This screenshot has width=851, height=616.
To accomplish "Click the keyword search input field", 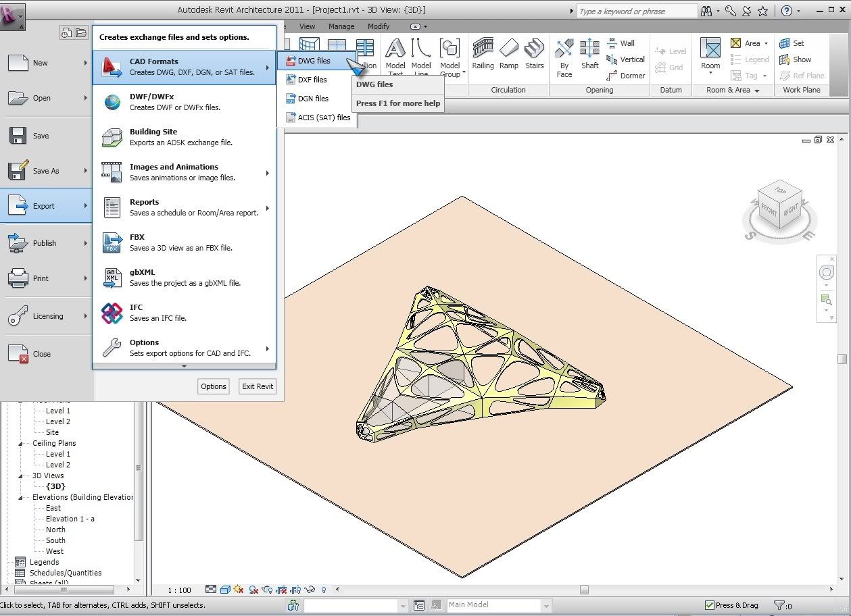I will (637, 11).
